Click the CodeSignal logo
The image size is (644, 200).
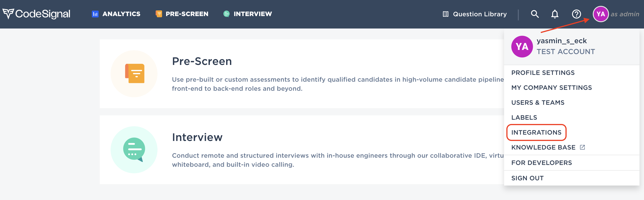pos(36,14)
